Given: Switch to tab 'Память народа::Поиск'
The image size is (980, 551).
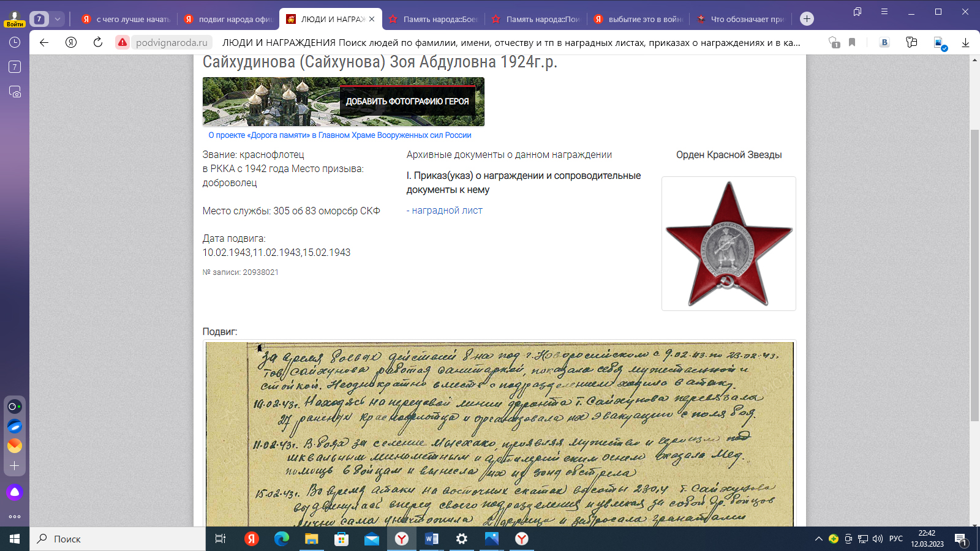Looking at the screenshot, I should pos(536,19).
